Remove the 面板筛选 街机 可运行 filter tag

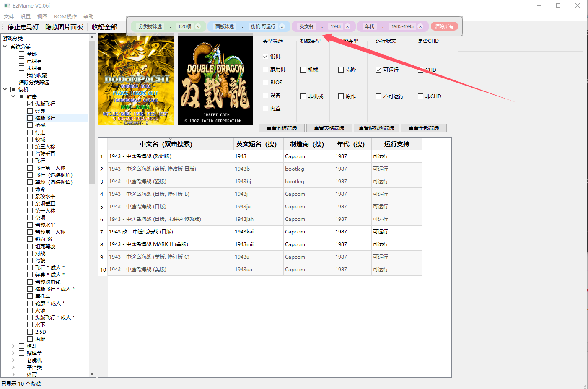(x=282, y=26)
